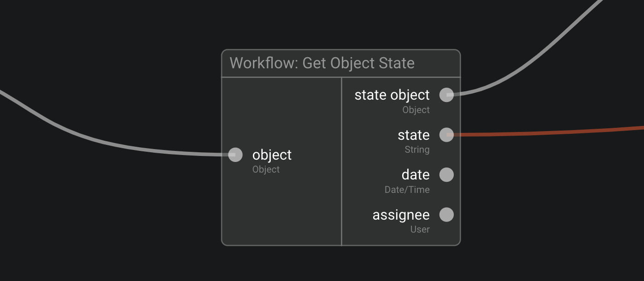This screenshot has height=281, width=644.
Task: Click the assignee output label
Action: pos(401,215)
